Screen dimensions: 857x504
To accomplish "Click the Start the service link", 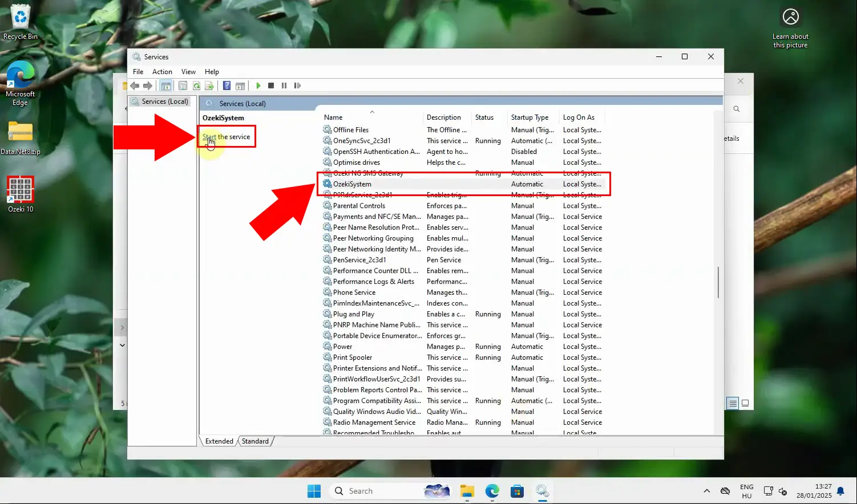I will pos(226,137).
